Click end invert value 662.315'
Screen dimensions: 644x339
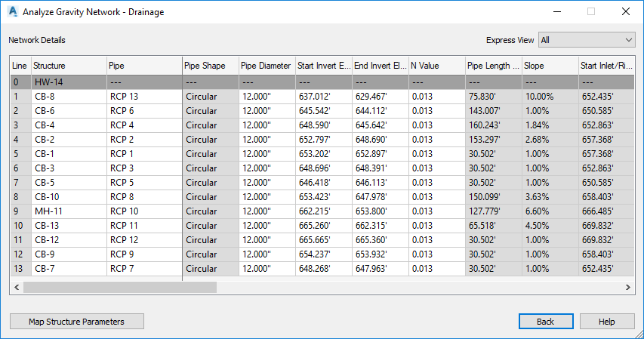(x=381, y=226)
